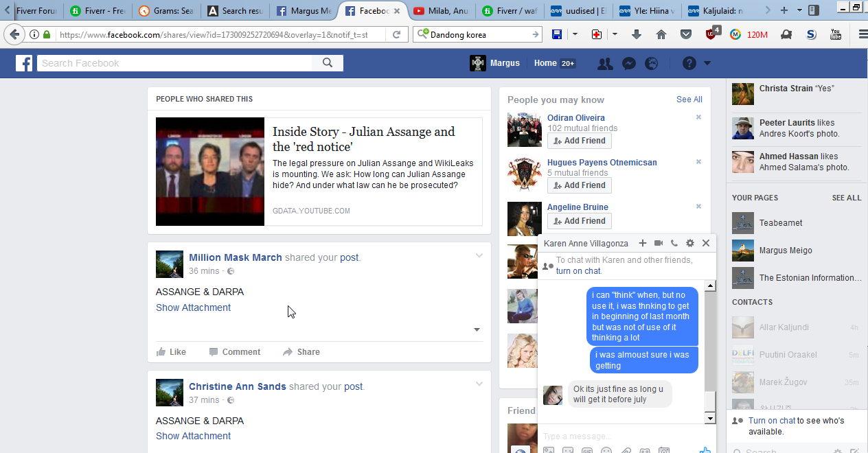The height and width of the screenshot is (453, 868).
Task: Comment on Million Mask March's share
Action: tap(234, 351)
